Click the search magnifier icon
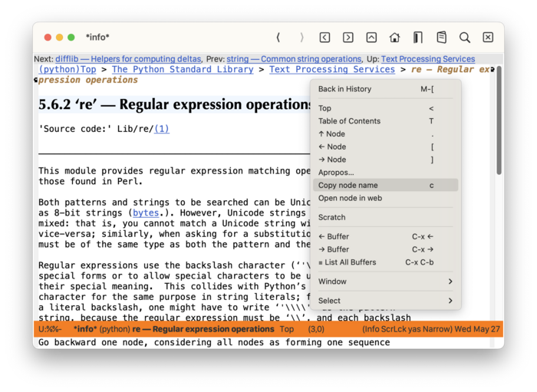Image resolution: width=537 pixels, height=392 pixels. (x=465, y=38)
